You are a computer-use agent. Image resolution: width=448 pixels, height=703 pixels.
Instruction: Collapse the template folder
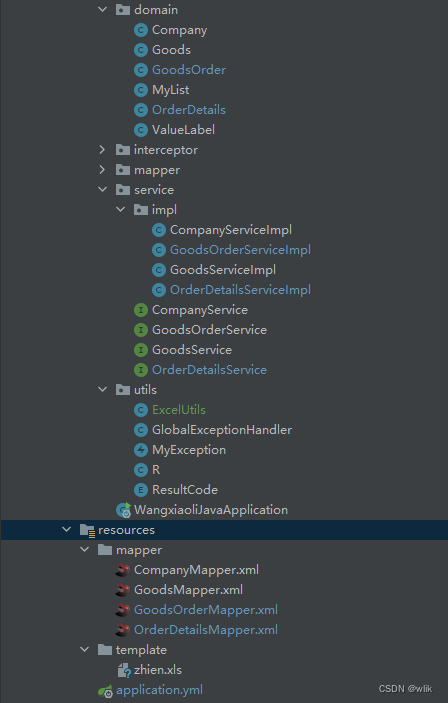tap(85, 649)
